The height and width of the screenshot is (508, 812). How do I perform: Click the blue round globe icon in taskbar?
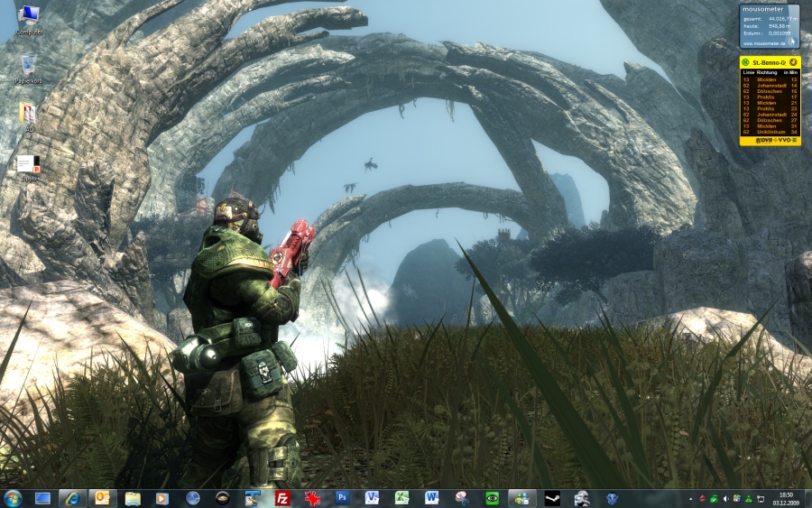coord(193,499)
